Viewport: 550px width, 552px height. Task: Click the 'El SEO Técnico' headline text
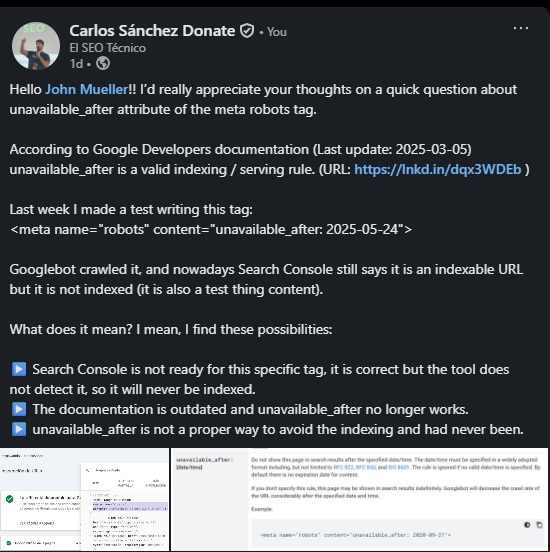pyautogui.click(x=107, y=48)
